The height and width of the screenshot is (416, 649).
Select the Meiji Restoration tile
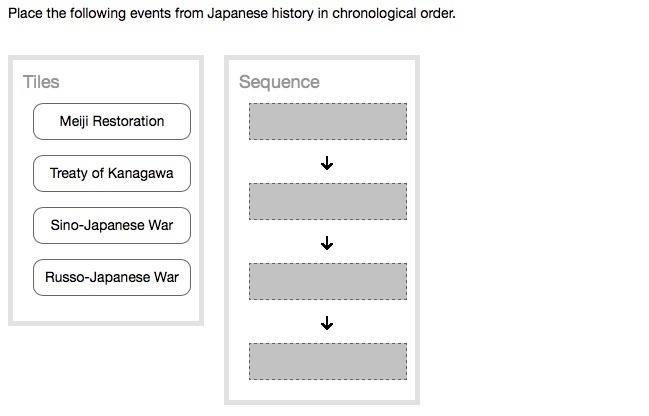(x=111, y=121)
